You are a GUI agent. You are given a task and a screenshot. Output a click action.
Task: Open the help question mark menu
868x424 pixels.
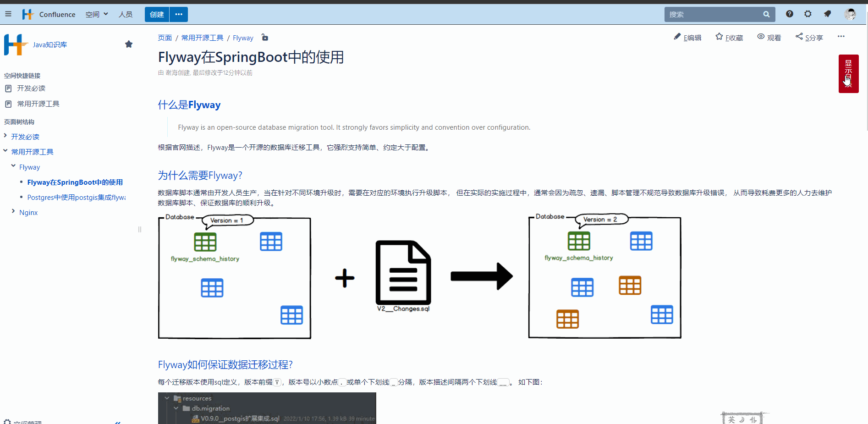(x=789, y=14)
